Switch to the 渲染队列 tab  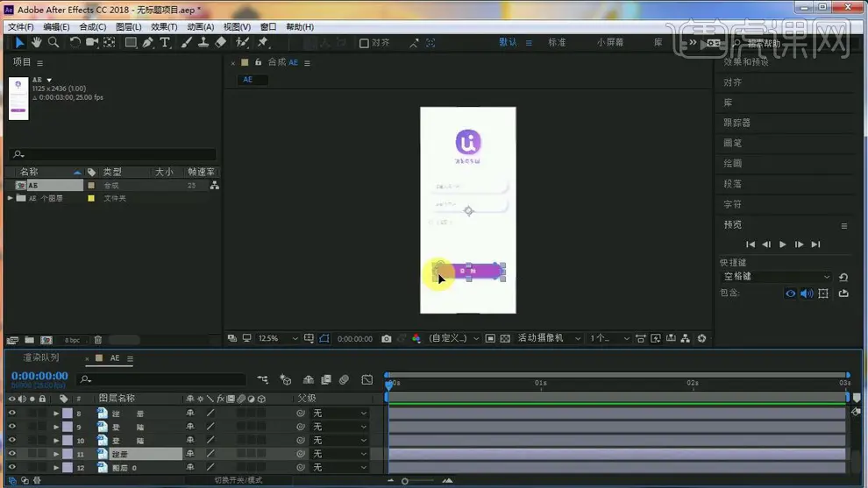(41, 357)
